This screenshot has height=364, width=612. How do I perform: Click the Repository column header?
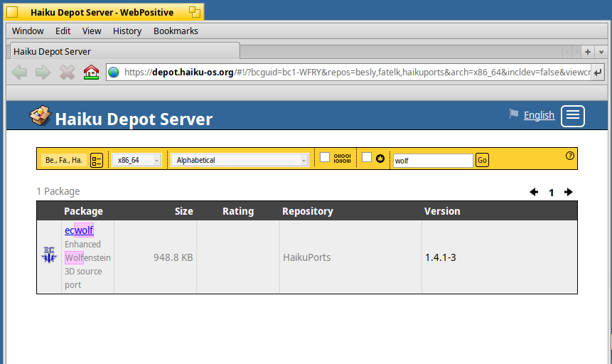(308, 211)
